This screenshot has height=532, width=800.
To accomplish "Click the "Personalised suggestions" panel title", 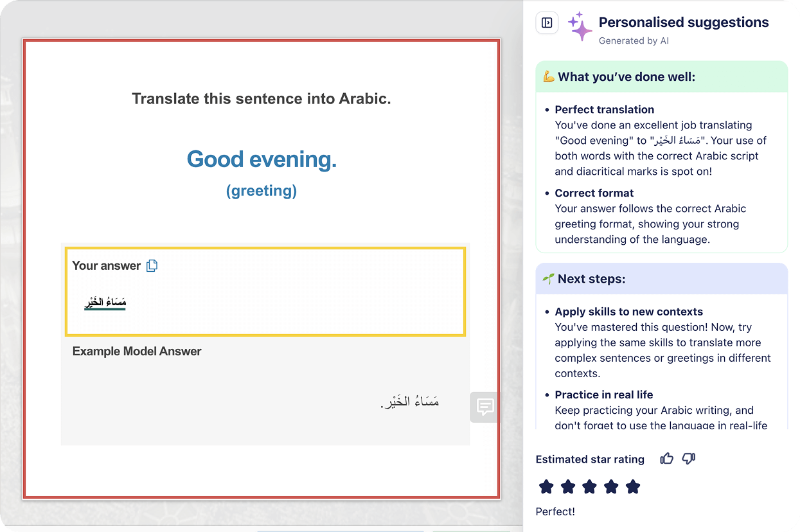I will pos(683,22).
